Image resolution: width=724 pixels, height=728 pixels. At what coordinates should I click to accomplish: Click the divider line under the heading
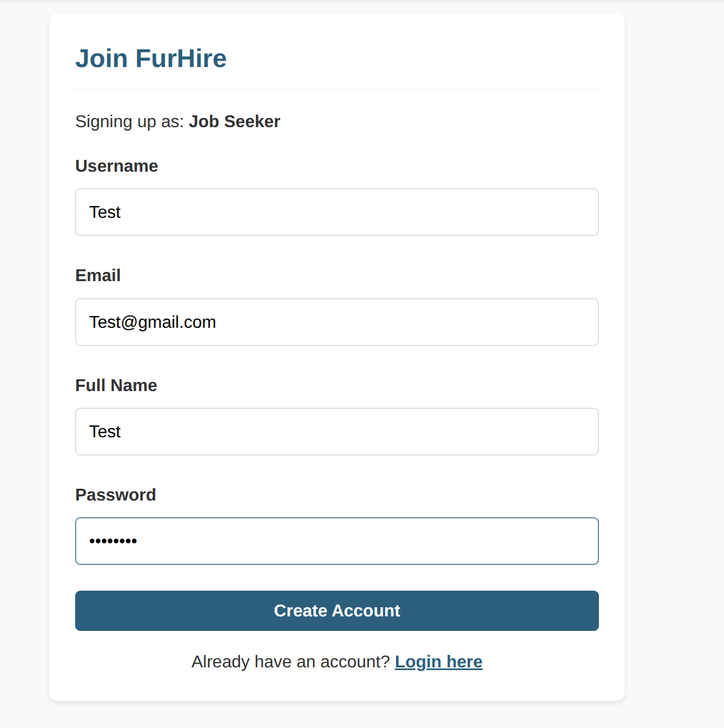tap(337, 90)
